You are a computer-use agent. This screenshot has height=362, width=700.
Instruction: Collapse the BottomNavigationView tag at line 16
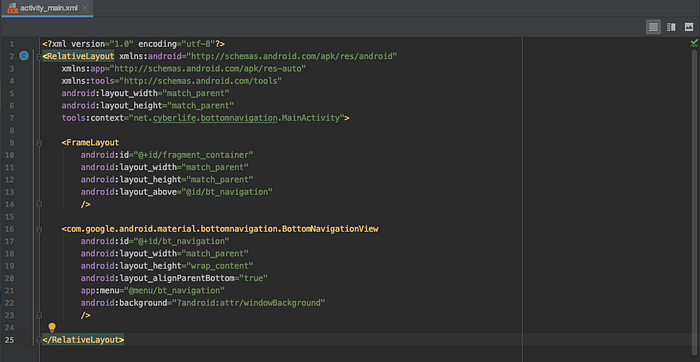pyautogui.click(x=39, y=229)
